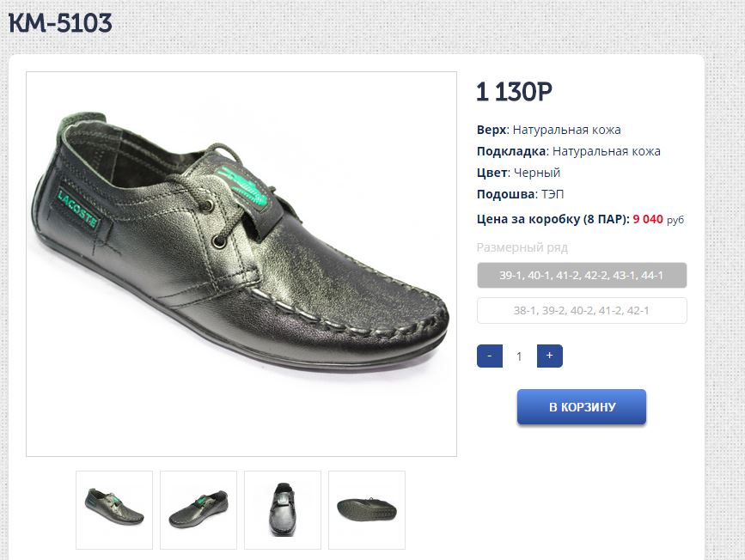The height and width of the screenshot is (560, 745).
Task: Choose size row 38-1, 39-2, 40-2, 41-2, 42-1
Action: point(582,311)
